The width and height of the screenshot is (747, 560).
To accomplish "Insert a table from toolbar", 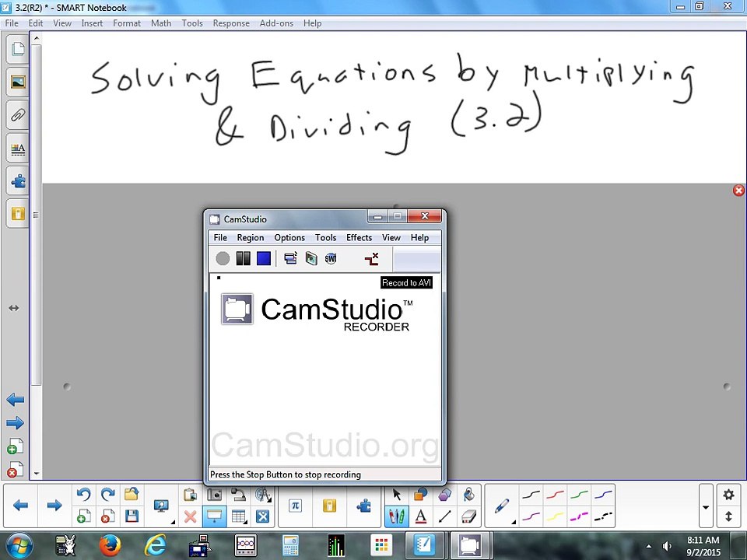I will coord(238,516).
